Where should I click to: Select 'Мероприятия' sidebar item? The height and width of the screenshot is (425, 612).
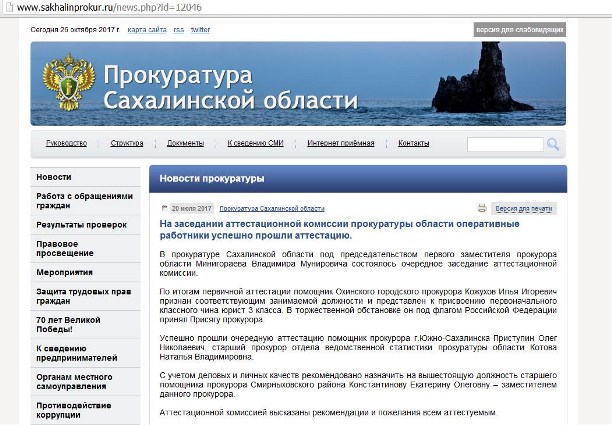tap(85, 272)
